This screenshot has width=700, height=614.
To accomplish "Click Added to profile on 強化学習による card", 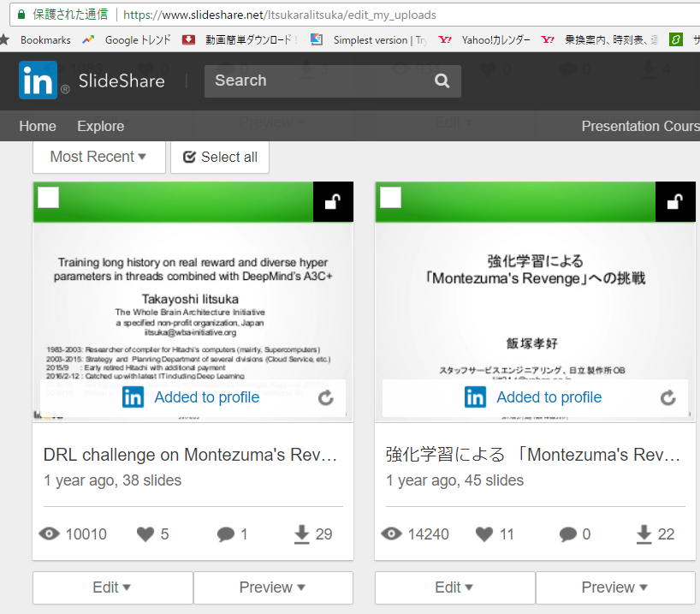I will point(549,397).
